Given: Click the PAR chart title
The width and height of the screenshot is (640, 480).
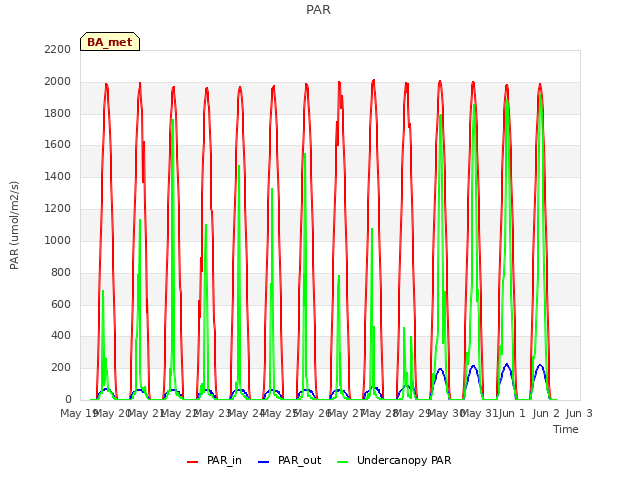Looking at the screenshot, I should click(318, 10).
